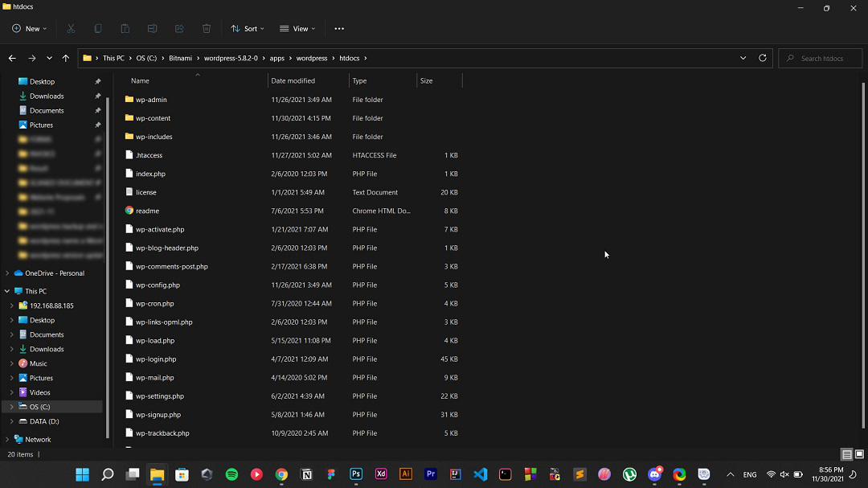Click the Delete trash icon
Image resolution: width=868 pixels, height=488 pixels.
(x=207, y=29)
